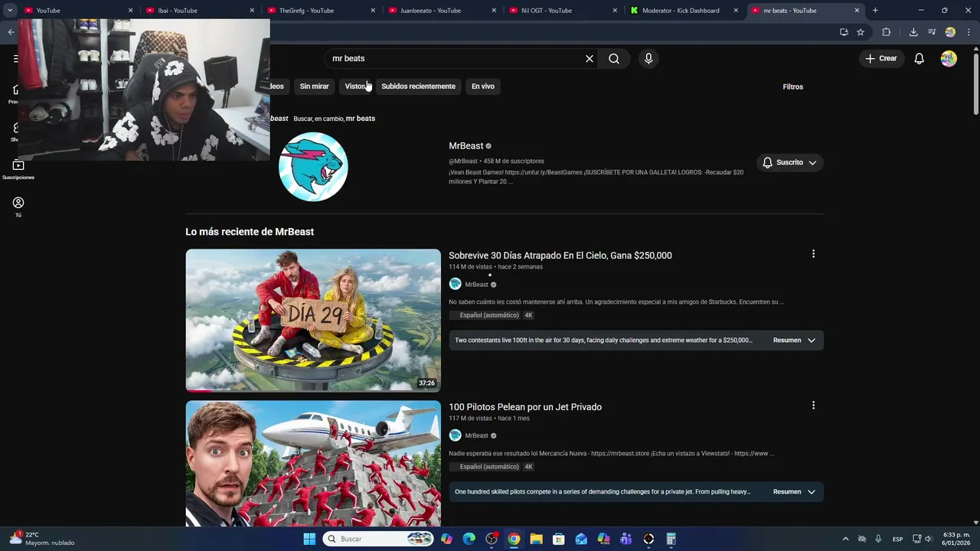The image size is (980, 551).
Task: Click the ESP language indicator
Action: point(897,539)
